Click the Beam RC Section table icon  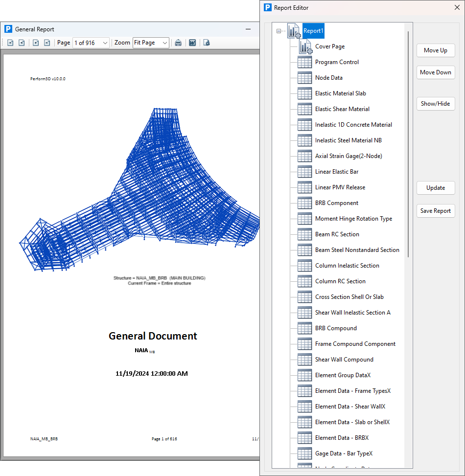(304, 234)
